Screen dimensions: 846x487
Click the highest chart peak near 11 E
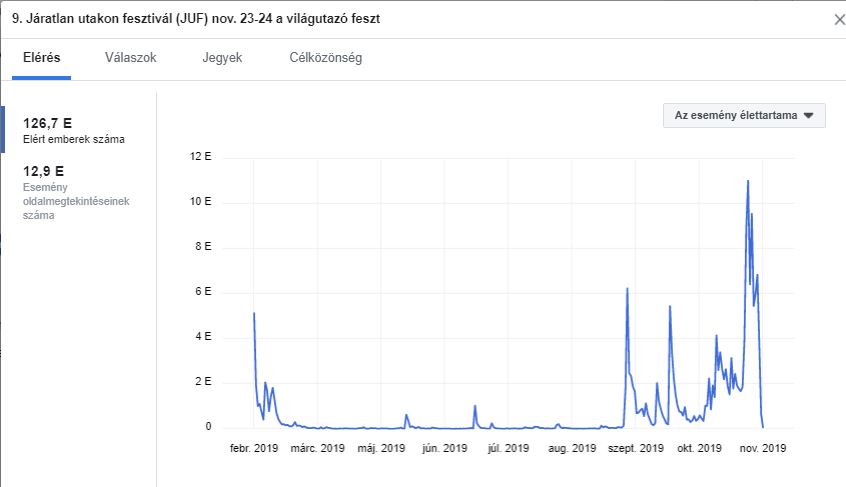coord(748,181)
